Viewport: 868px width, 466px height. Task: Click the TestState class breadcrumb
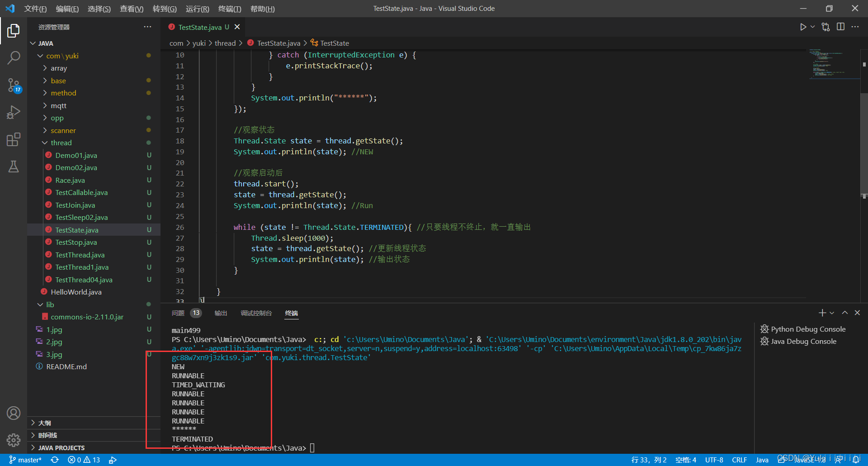330,43
